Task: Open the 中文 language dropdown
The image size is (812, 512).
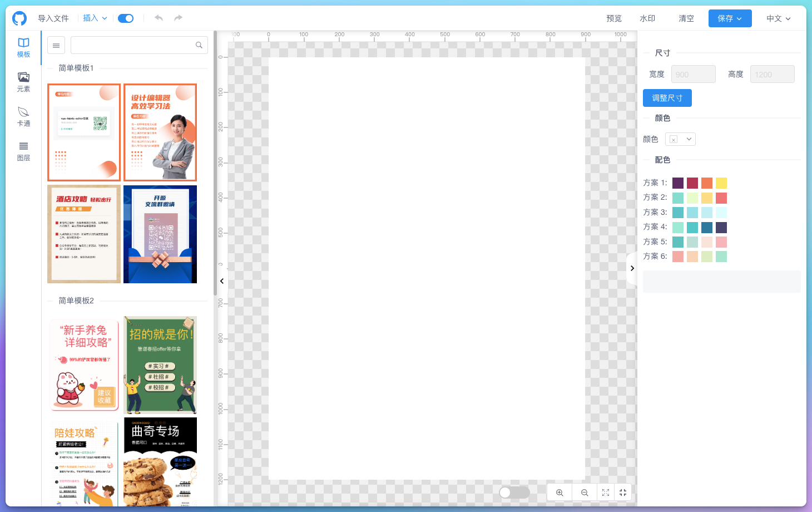Action: tap(778, 18)
